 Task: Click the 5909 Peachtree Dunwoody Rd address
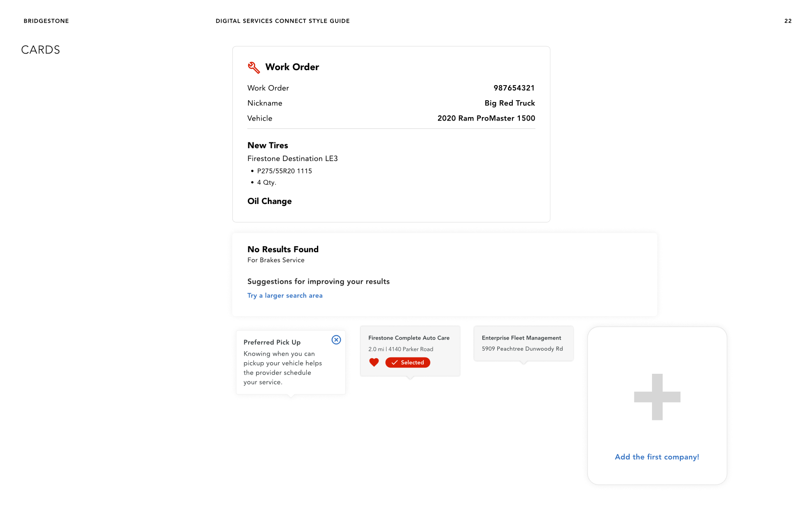tap(522, 349)
